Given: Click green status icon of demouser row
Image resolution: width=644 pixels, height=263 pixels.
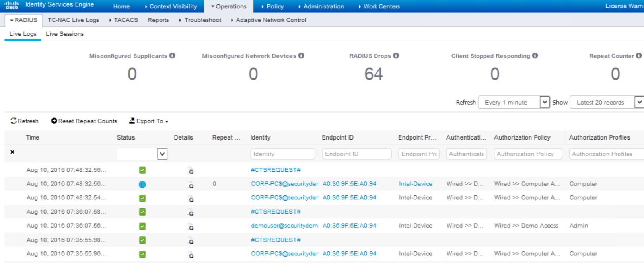Looking at the screenshot, I should 142,226.
